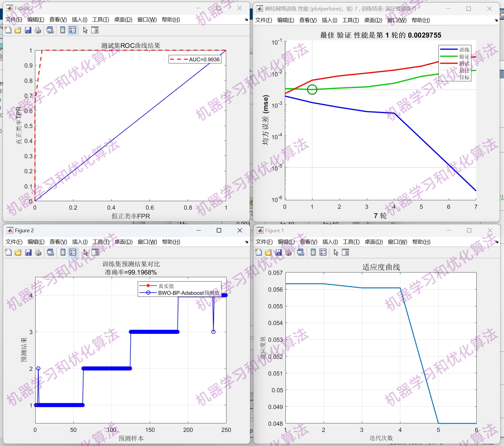Enable plot edit mode in Figure 2
Image resolution: width=504 pixels, height=446 pixels.
pyautogui.click(x=85, y=253)
